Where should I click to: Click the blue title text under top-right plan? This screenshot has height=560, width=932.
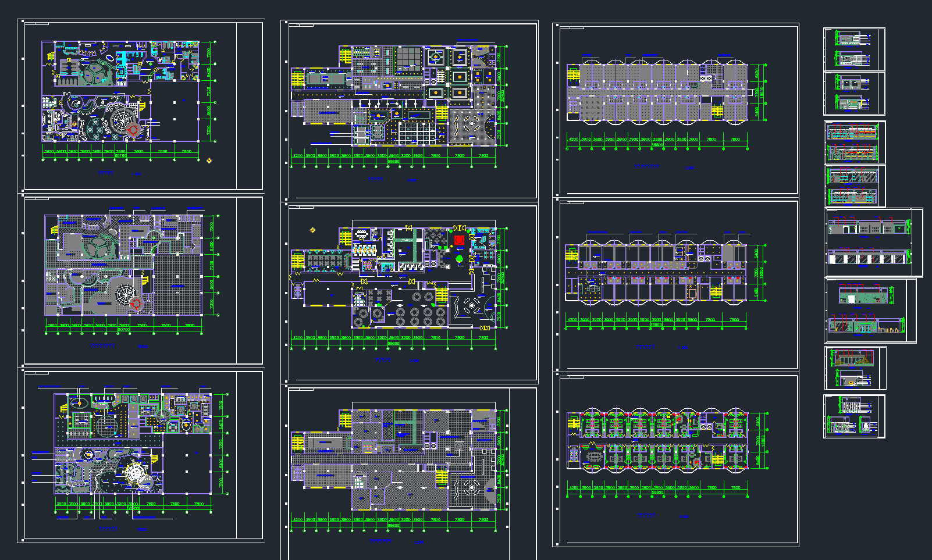[x=647, y=167]
